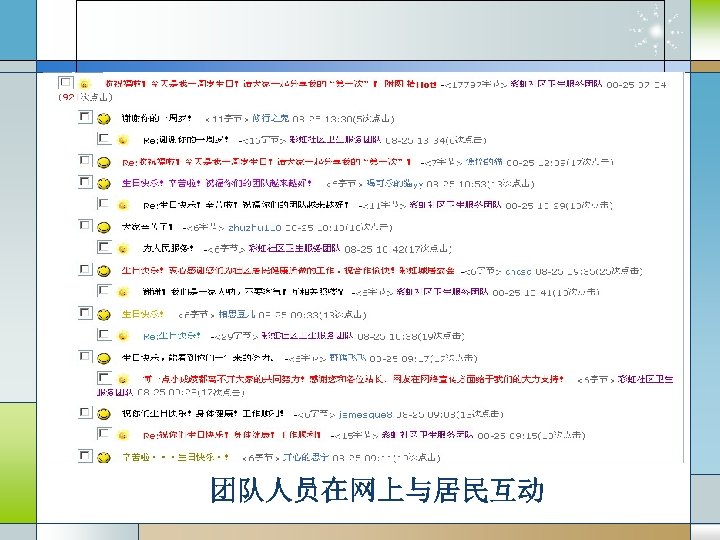
Task: Tick the checkbox for the yellow 生日快乐 post
Action: (x=85, y=313)
